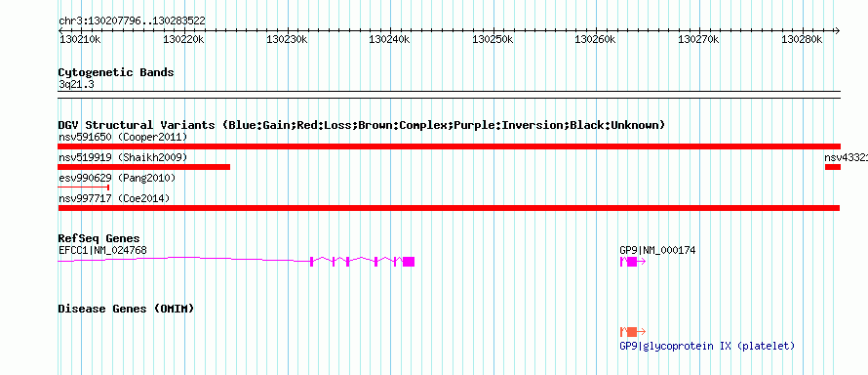Open the GP9|NM_000174 gene label

(x=657, y=250)
